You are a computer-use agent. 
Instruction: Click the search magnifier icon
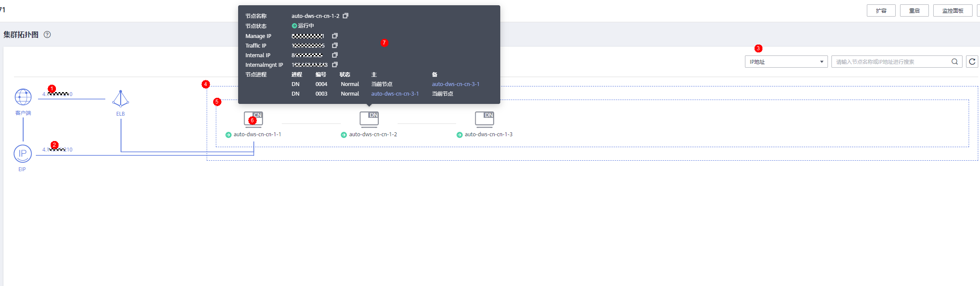pos(955,62)
